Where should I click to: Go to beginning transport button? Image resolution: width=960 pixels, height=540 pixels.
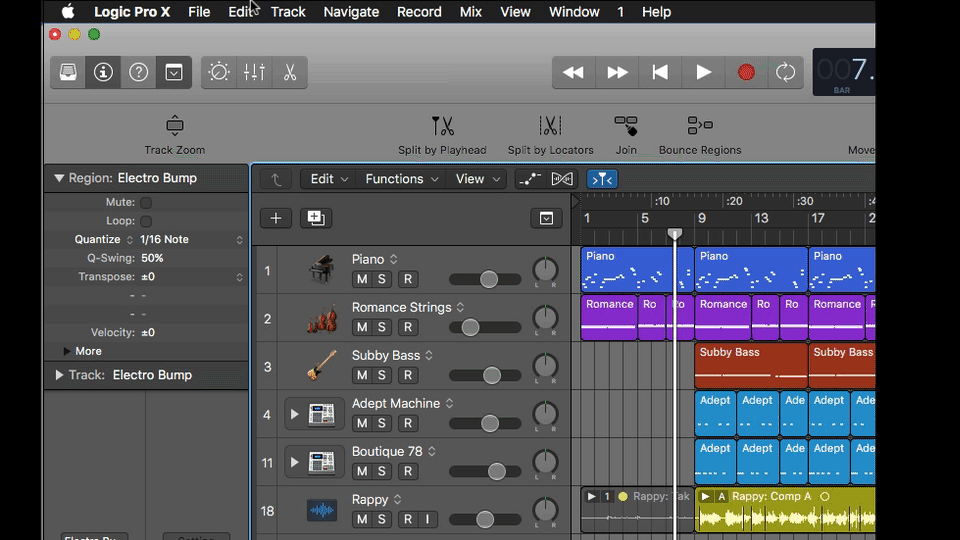coord(660,72)
